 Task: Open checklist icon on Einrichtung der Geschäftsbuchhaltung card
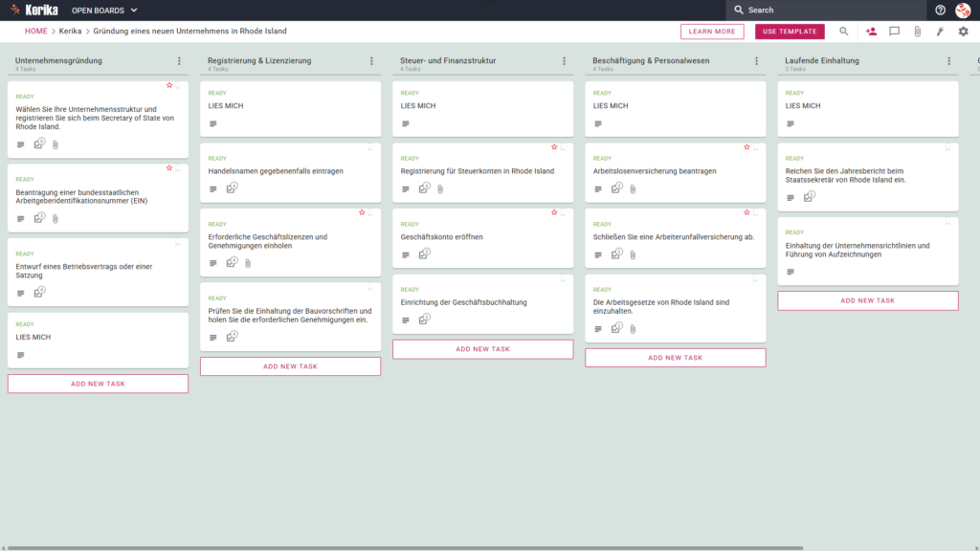tap(424, 320)
